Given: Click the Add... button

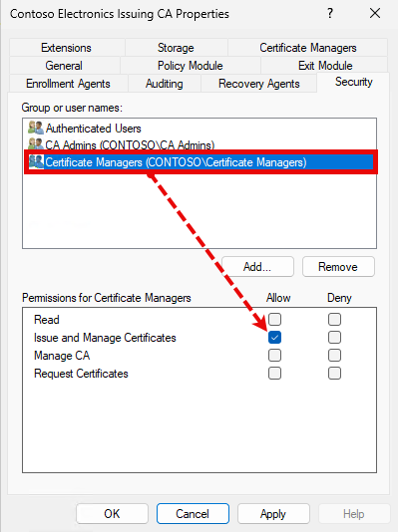Looking at the screenshot, I should [257, 267].
